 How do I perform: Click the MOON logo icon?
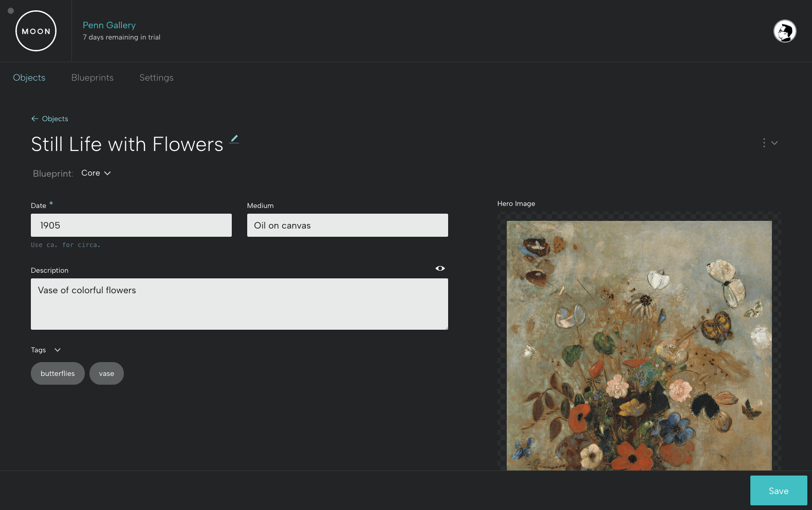(x=36, y=31)
